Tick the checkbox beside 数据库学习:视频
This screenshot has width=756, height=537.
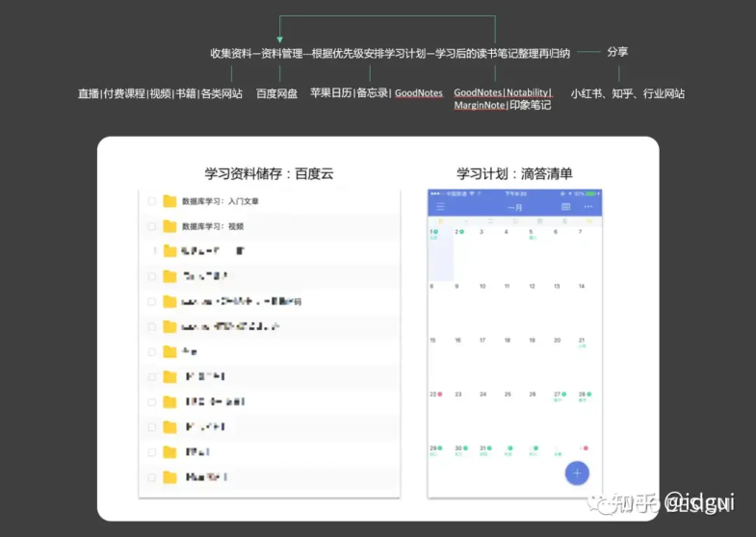coord(152,226)
